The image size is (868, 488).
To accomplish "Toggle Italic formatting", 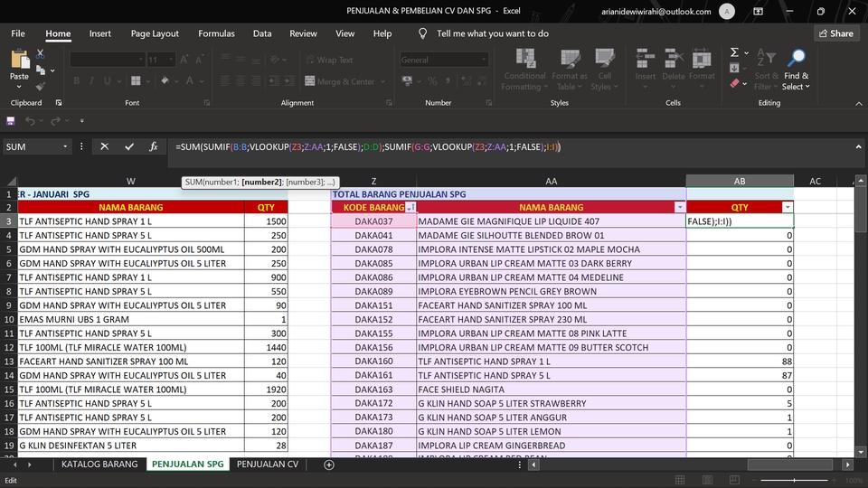I will (x=92, y=80).
